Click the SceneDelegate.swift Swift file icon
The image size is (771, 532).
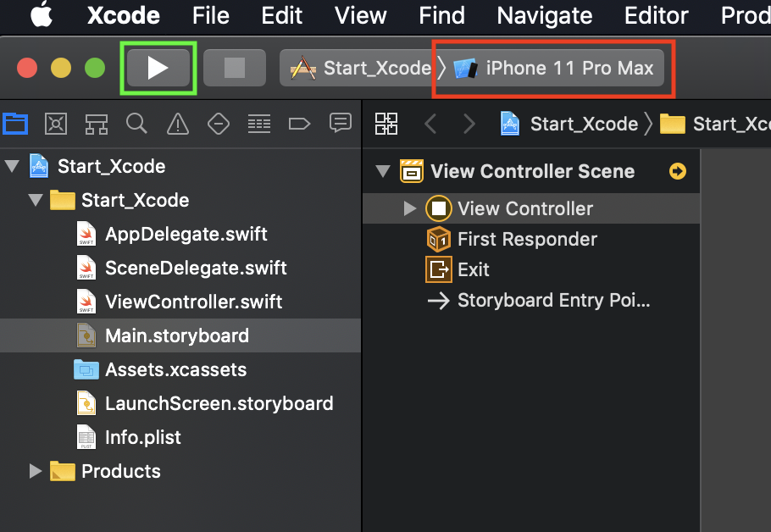click(86, 268)
